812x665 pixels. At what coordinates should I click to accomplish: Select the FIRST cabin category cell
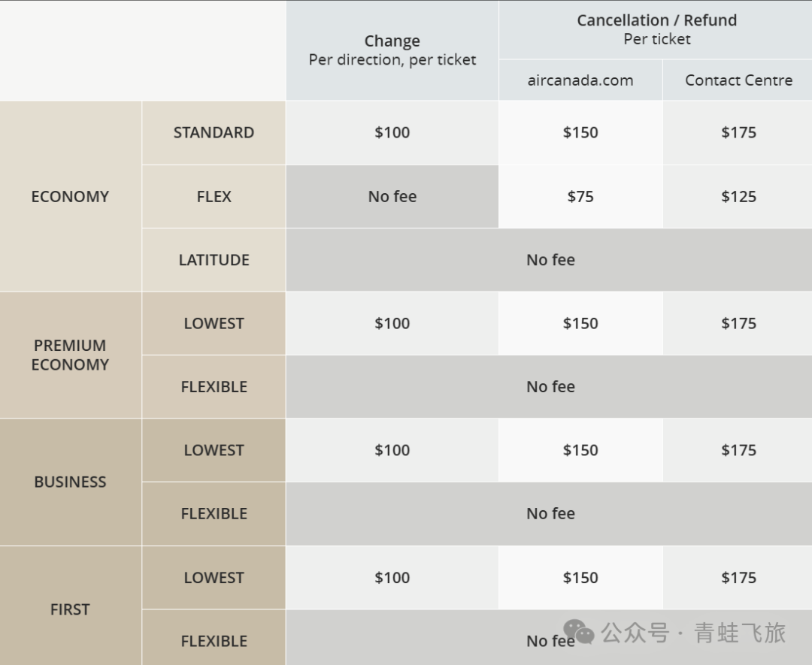[x=70, y=609]
